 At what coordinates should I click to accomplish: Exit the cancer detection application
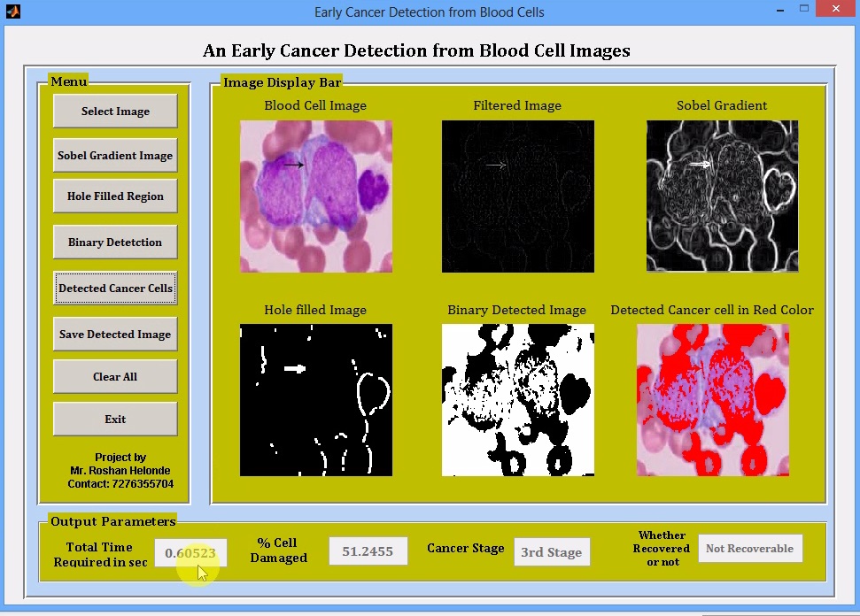[114, 419]
